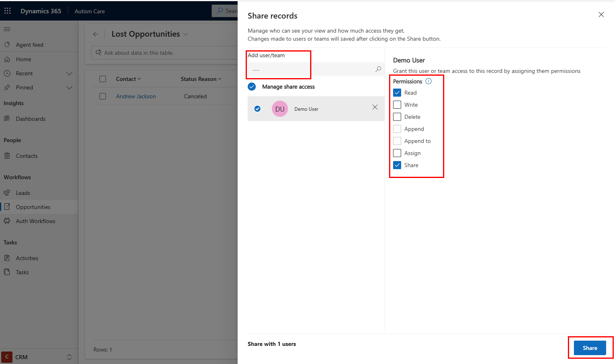The height and width of the screenshot is (364, 615).
Task: Toggle the Manage share access checkmark
Action: coord(252,87)
